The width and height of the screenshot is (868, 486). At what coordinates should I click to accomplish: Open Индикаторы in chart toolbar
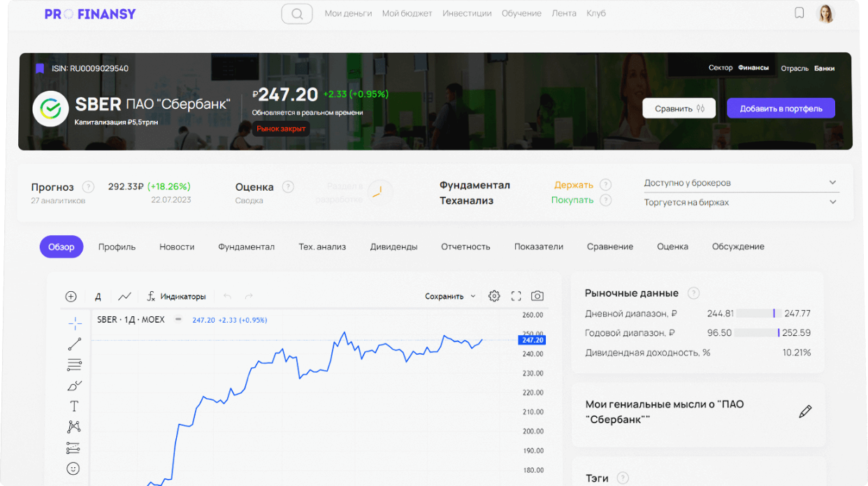click(176, 296)
